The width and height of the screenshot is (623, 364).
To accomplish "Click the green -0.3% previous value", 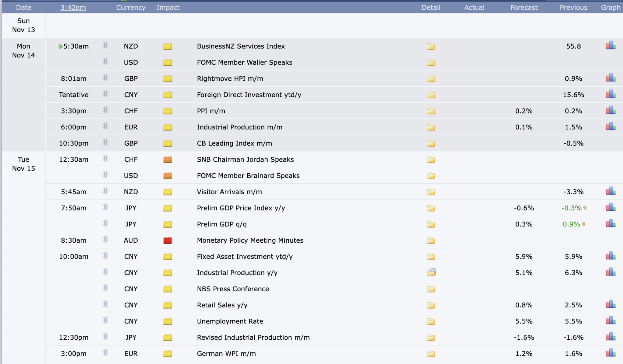I will pyautogui.click(x=571, y=208).
